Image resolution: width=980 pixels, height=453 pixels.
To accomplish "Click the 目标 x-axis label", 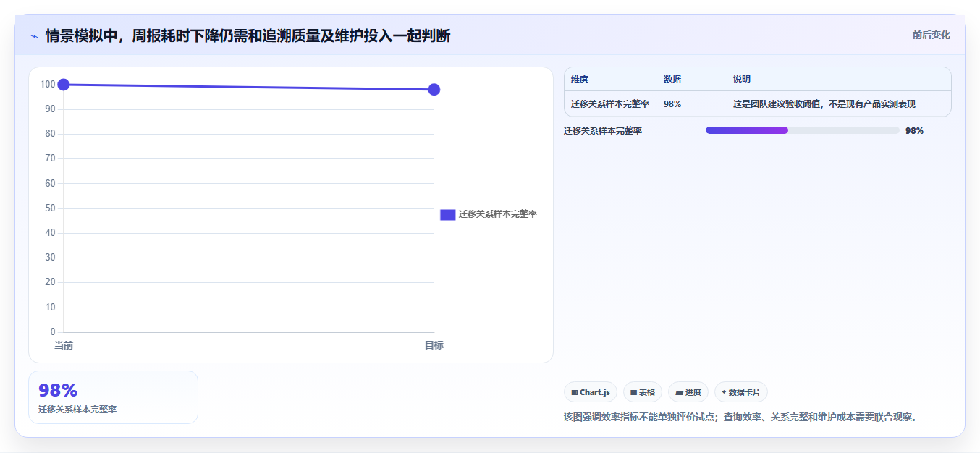I will click(x=434, y=345).
